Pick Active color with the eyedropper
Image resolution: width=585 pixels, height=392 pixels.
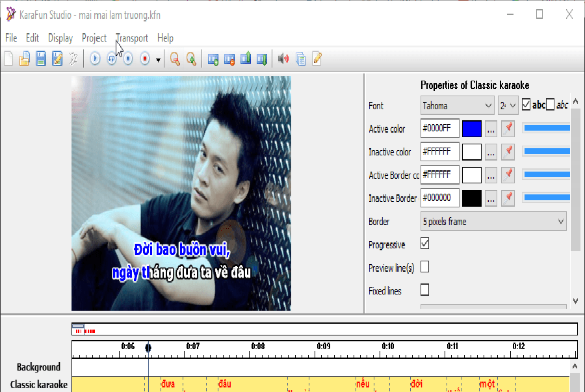[508, 129]
